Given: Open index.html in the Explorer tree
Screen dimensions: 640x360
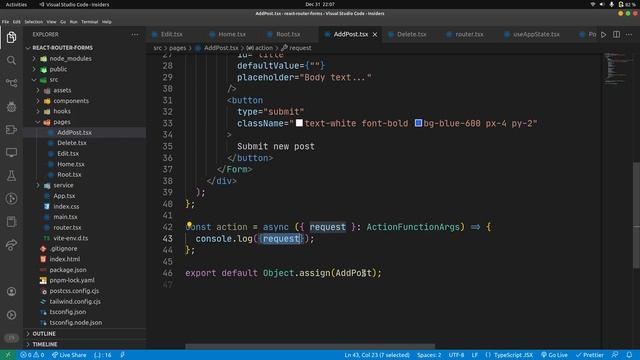Looking at the screenshot, I should 65,259.
